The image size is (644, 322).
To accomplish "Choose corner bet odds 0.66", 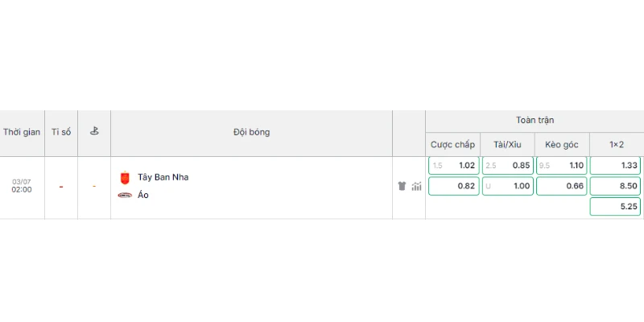I will coord(561,186).
